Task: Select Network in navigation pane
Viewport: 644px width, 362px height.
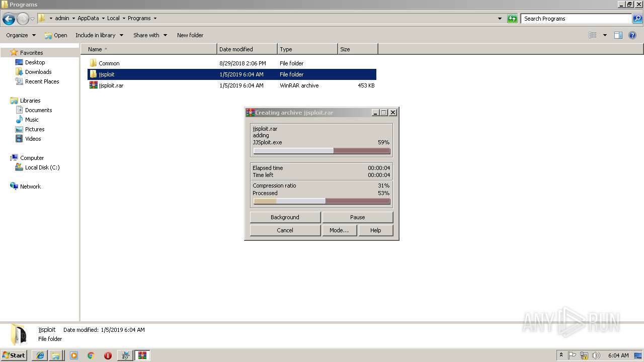Action: pos(30,187)
